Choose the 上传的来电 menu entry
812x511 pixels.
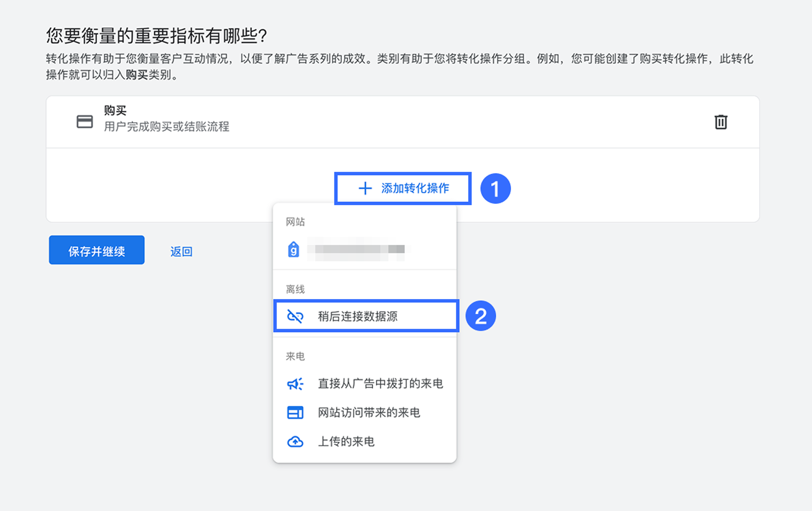[346, 442]
